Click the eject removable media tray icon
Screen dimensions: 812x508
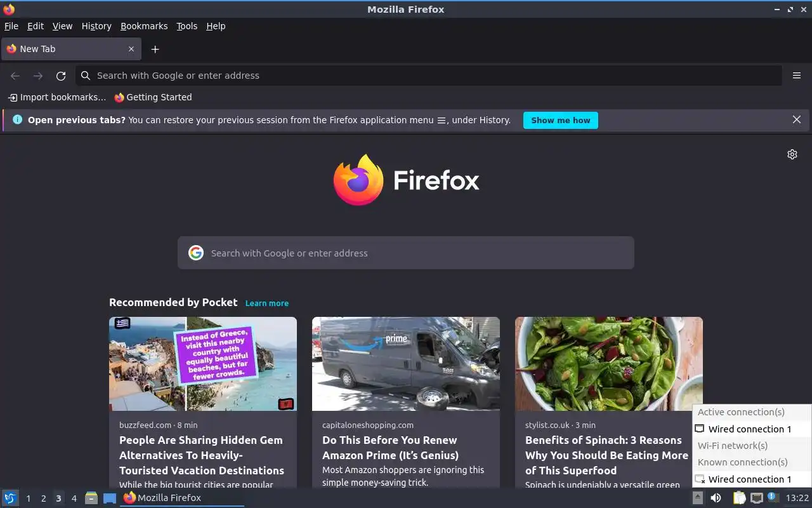point(697,498)
